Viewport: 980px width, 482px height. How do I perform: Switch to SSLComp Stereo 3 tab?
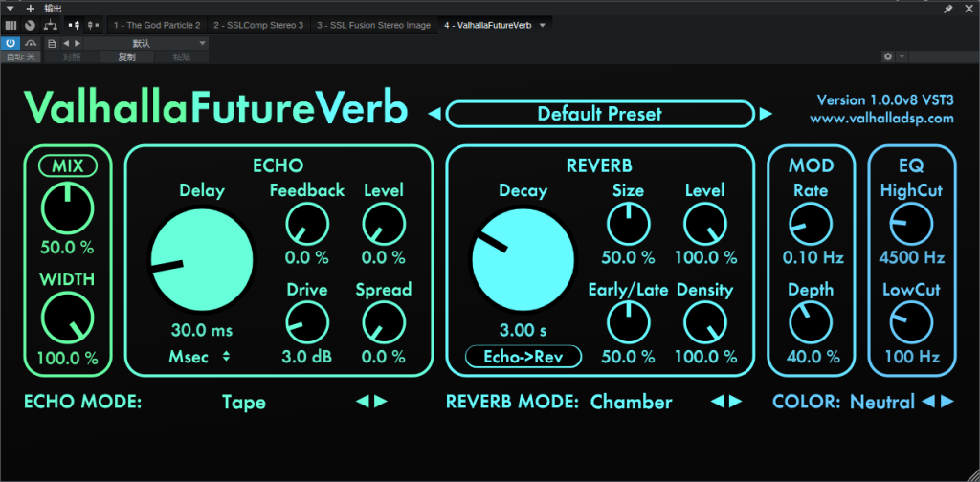[257, 25]
